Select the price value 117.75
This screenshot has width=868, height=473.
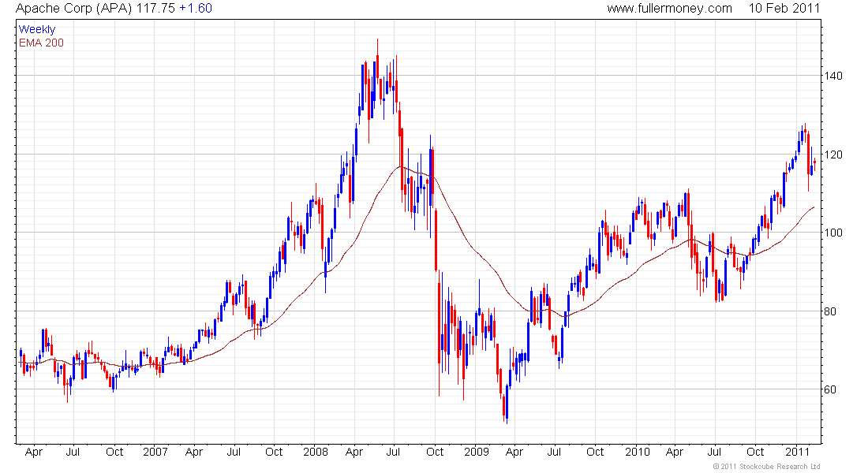tap(156, 9)
